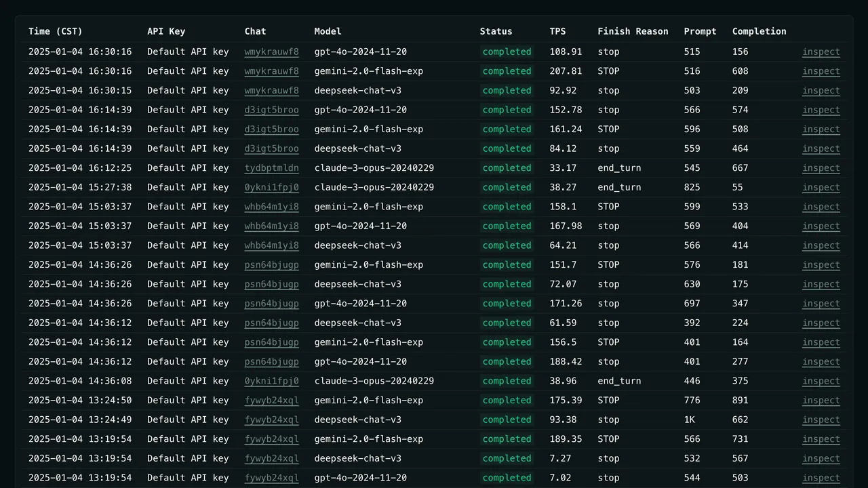The width and height of the screenshot is (868, 488).
Task: Click STOP finish reason in the 151.7 TPS row
Action: (x=608, y=265)
